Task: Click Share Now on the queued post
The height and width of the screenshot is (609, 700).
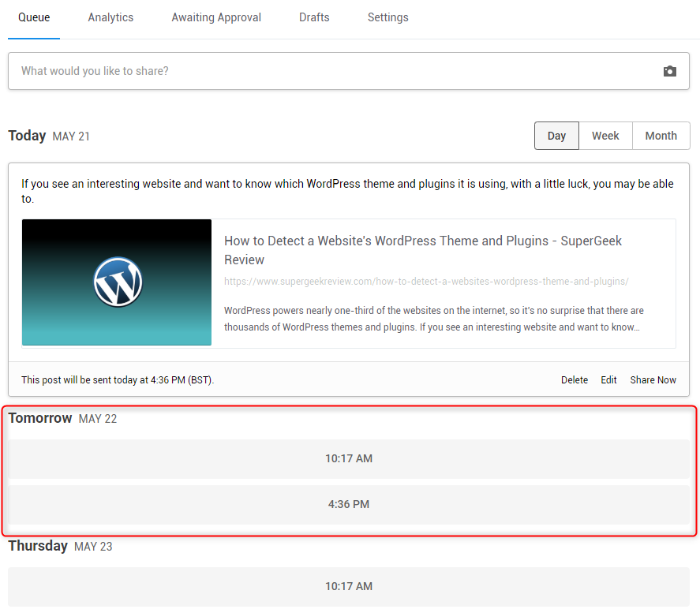Action: 653,379
